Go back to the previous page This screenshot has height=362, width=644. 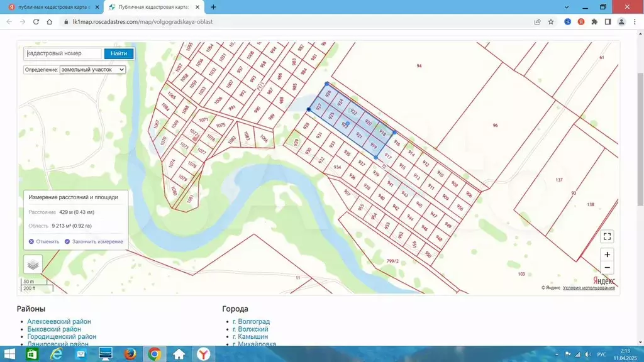click(x=9, y=22)
